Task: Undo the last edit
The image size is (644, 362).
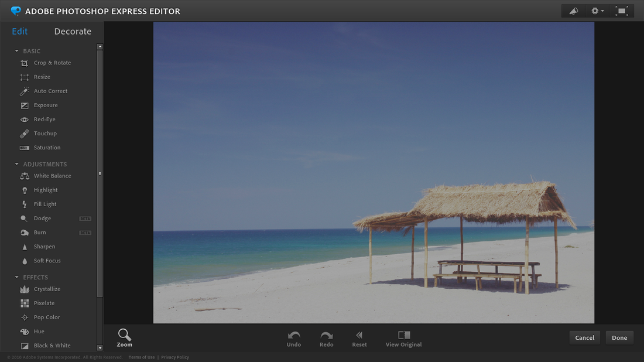Action: click(294, 339)
